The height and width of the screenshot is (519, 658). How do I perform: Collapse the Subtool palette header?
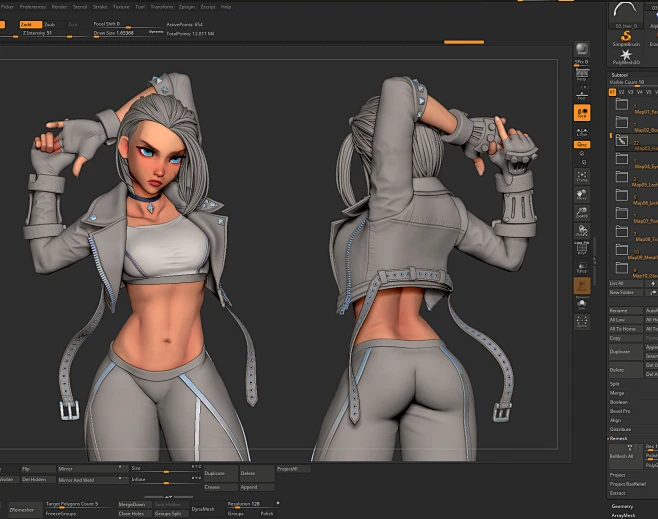coord(619,75)
